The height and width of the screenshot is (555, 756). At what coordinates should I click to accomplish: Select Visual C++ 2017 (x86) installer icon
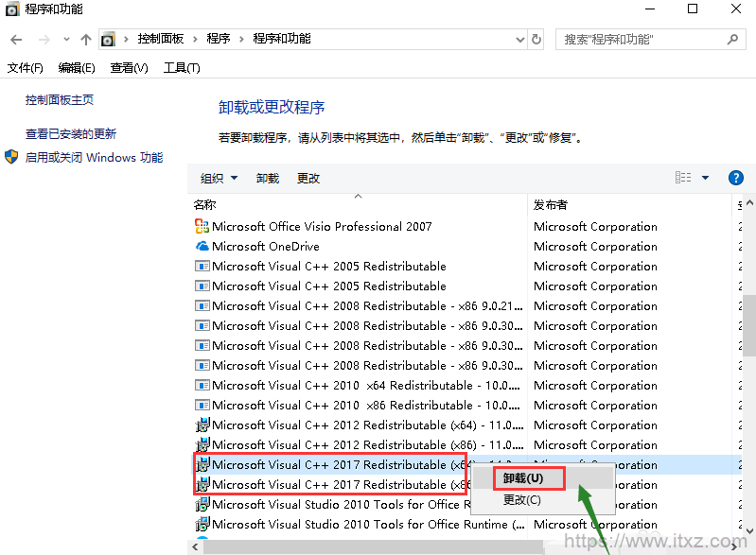pyautogui.click(x=202, y=484)
